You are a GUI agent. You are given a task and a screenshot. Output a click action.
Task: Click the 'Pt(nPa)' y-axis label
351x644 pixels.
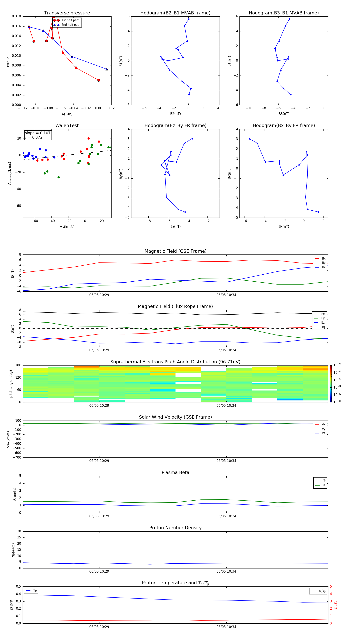tap(8, 61)
